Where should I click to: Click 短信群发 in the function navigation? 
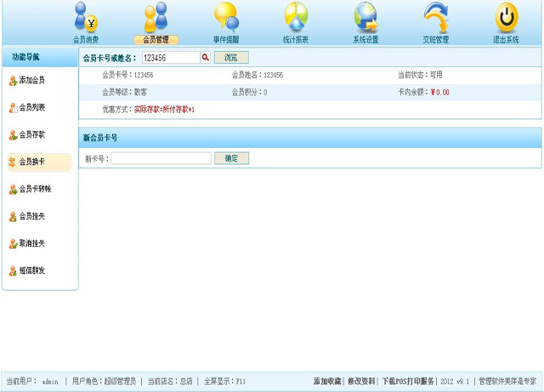31,271
